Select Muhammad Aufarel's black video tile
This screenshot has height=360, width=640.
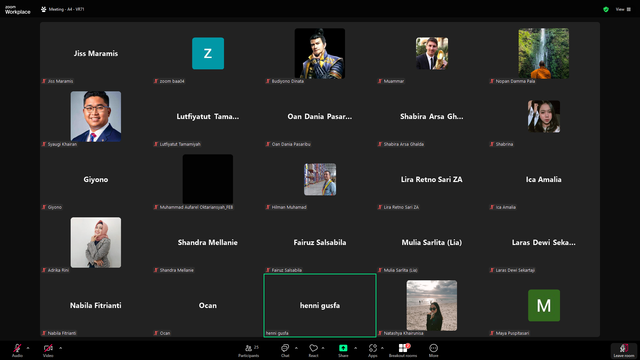208,179
